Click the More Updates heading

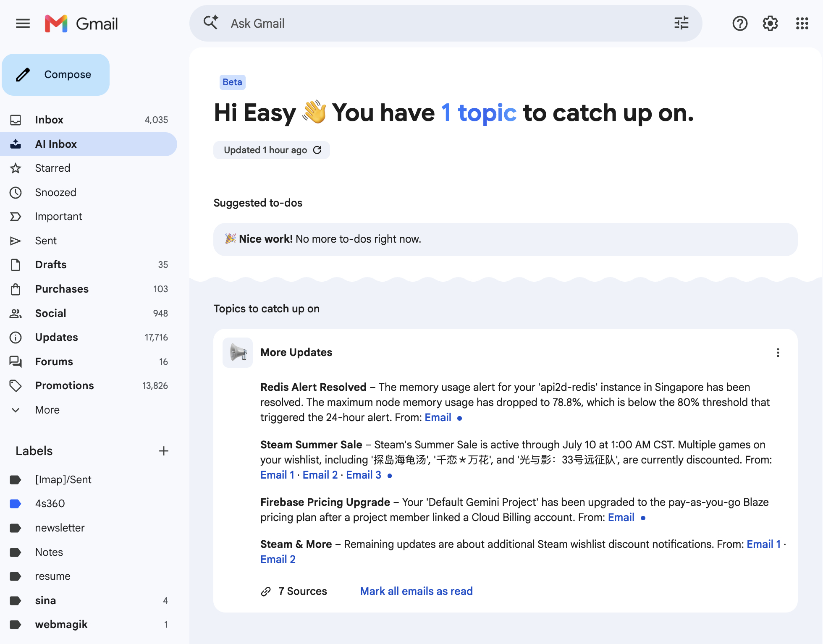coord(296,352)
